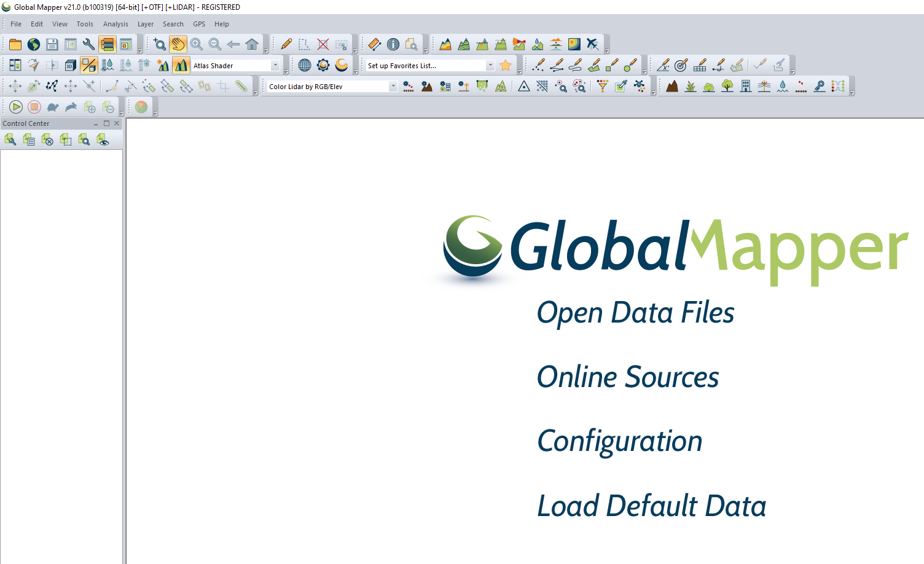Click the rabbit fast speed icon
The height and width of the screenshot is (564, 924).
pyautogui.click(x=71, y=107)
